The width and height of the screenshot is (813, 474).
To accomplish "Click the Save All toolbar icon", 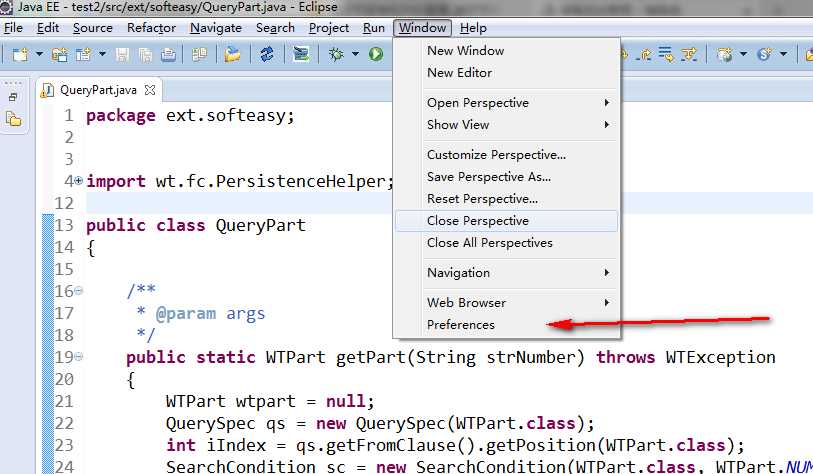I will (146, 54).
